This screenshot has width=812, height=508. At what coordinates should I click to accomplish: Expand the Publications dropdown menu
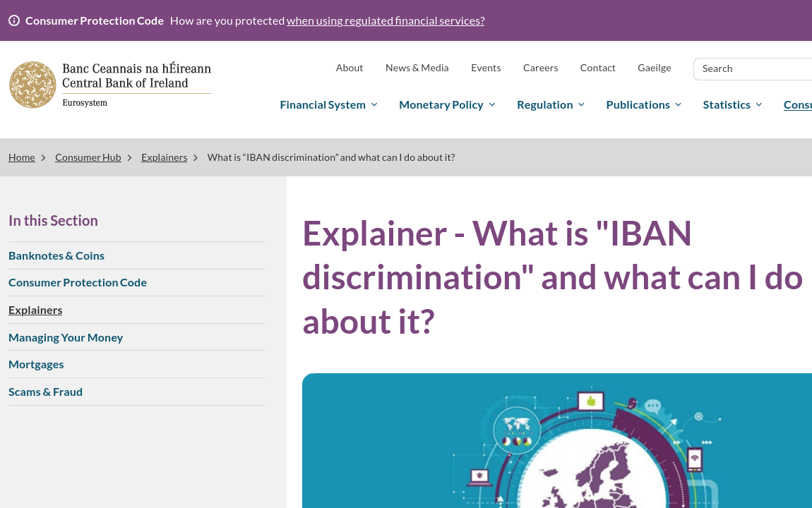pyautogui.click(x=644, y=105)
